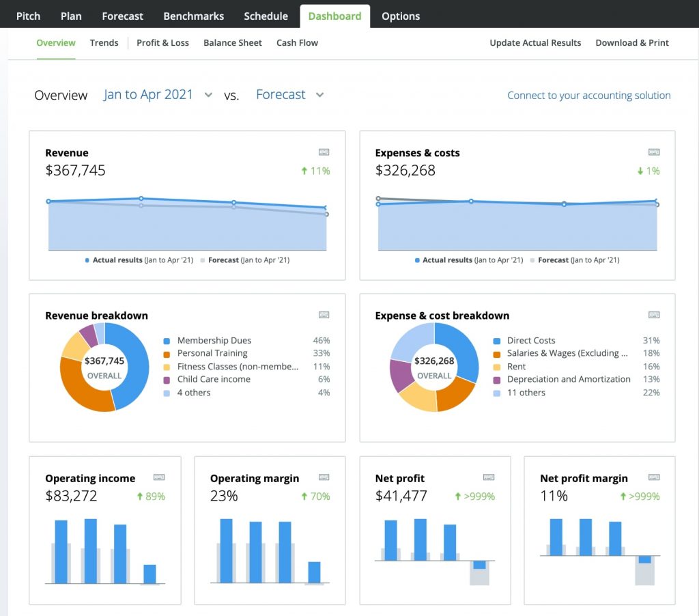Click the chevron next to Forecast comparison

319,95
